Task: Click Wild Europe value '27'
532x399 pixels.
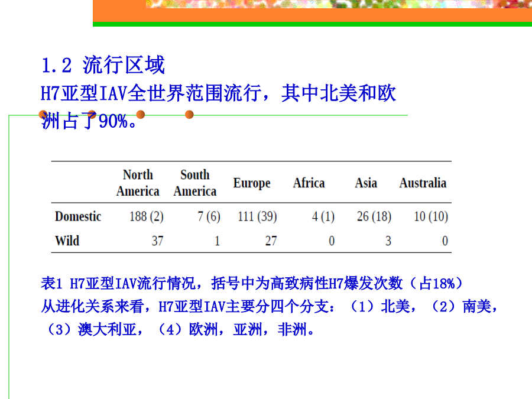Action: point(271,241)
